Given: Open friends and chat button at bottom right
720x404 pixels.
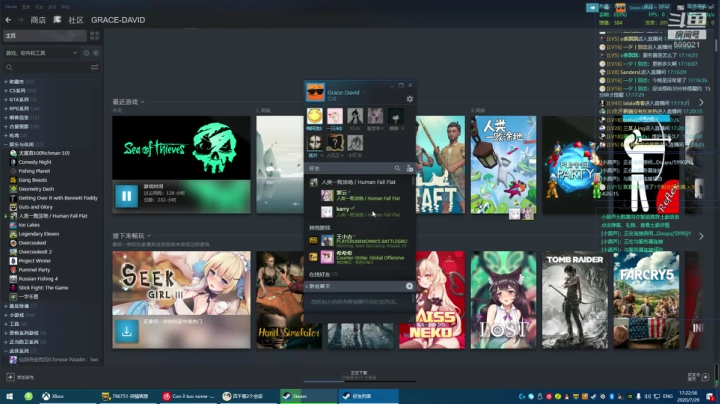Looking at the screenshot, I should (699, 376).
